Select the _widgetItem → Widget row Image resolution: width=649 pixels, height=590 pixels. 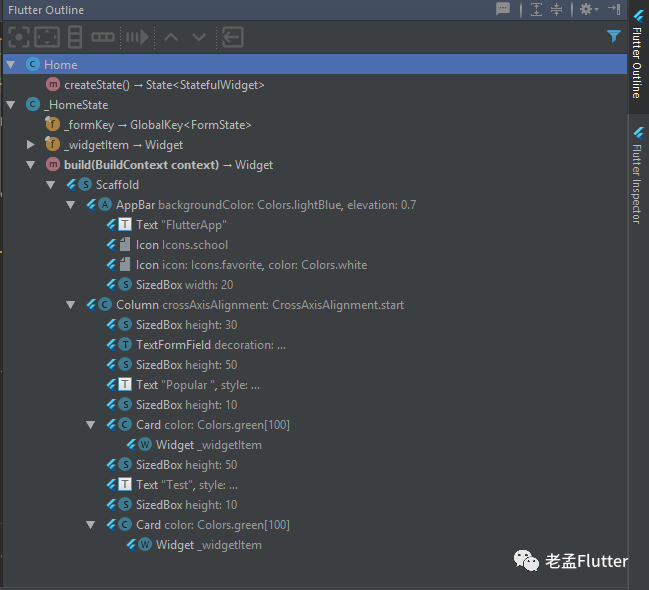[315, 144]
